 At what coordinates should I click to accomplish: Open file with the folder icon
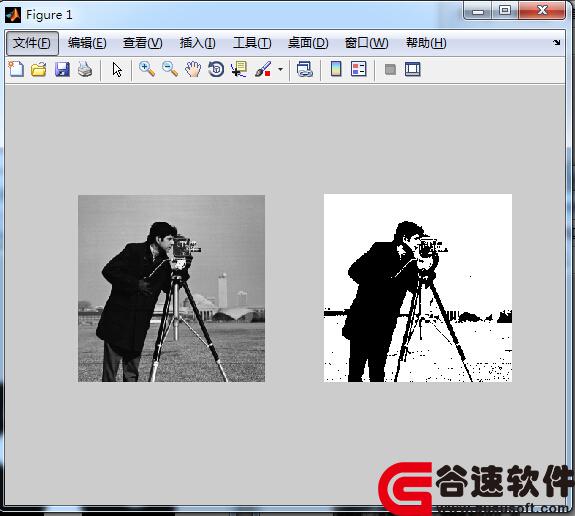point(39,69)
